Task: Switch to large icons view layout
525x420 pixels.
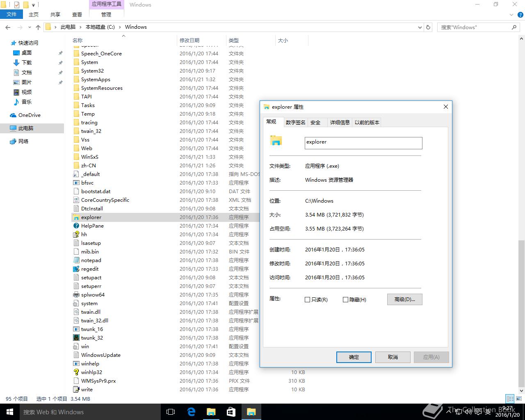Action: tap(519, 399)
